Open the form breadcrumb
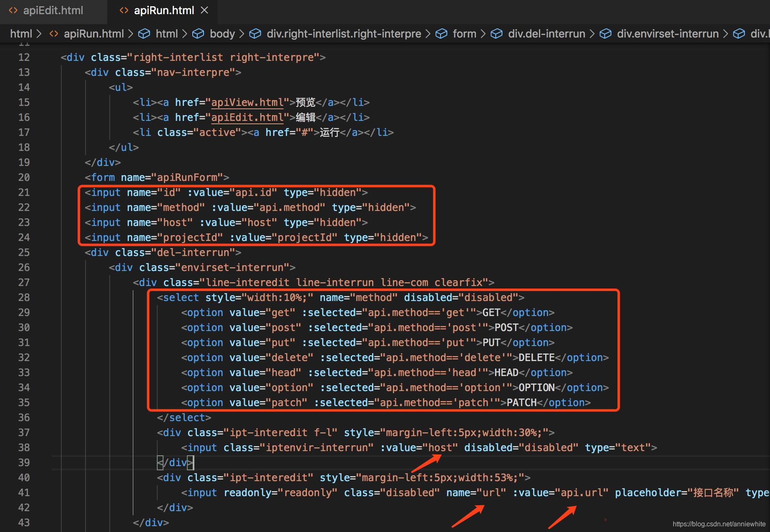 [x=465, y=34]
